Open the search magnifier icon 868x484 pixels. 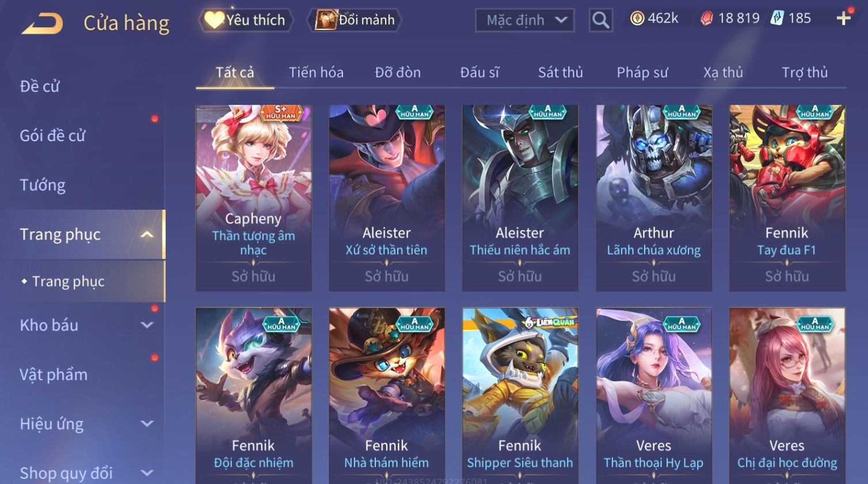[x=600, y=20]
